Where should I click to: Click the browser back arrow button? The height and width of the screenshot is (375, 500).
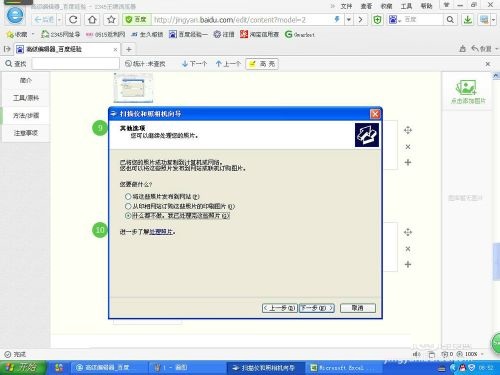click(44, 20)
